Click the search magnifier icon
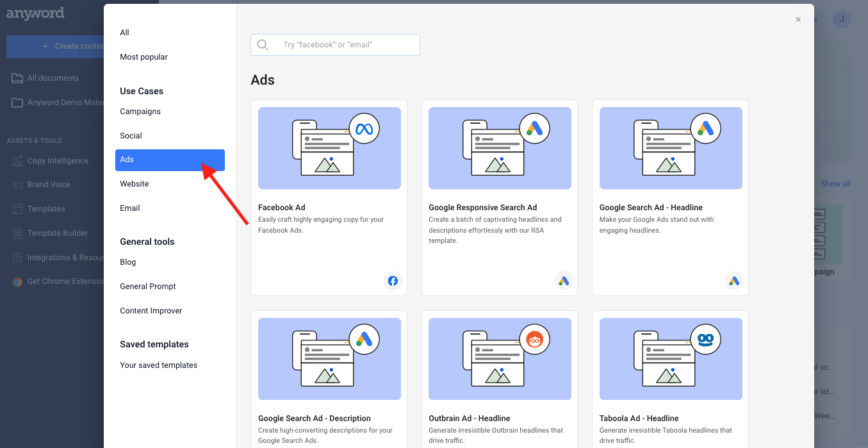 pyautogui.click(x=263, y=45)
